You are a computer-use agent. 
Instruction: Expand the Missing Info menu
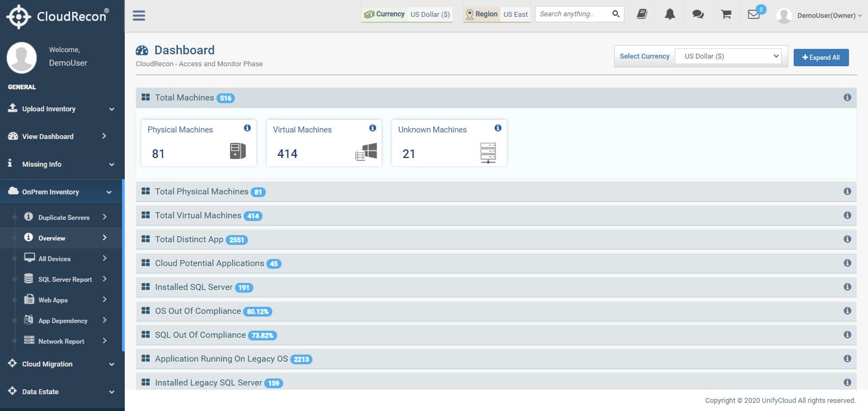(x=62, y=164)
